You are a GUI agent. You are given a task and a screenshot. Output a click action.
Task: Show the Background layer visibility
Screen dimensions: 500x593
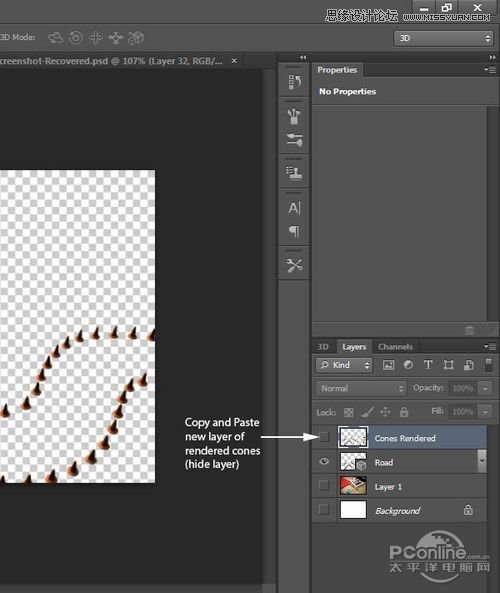pyautogui.click(x=324, y=509)
